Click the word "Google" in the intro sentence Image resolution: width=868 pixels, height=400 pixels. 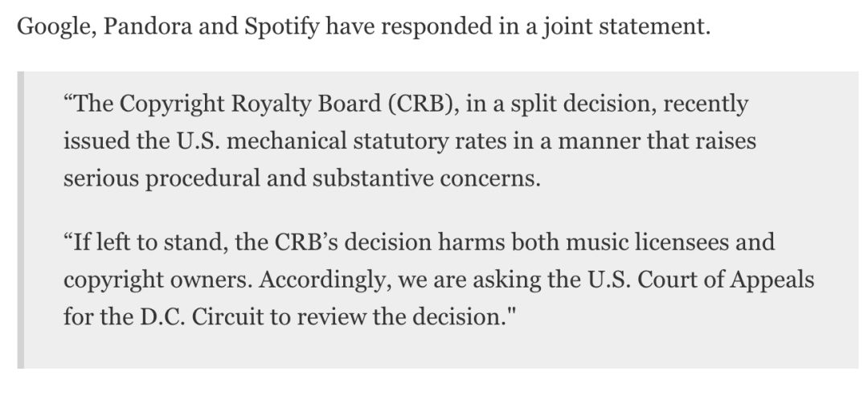click(x=52, y=26)
